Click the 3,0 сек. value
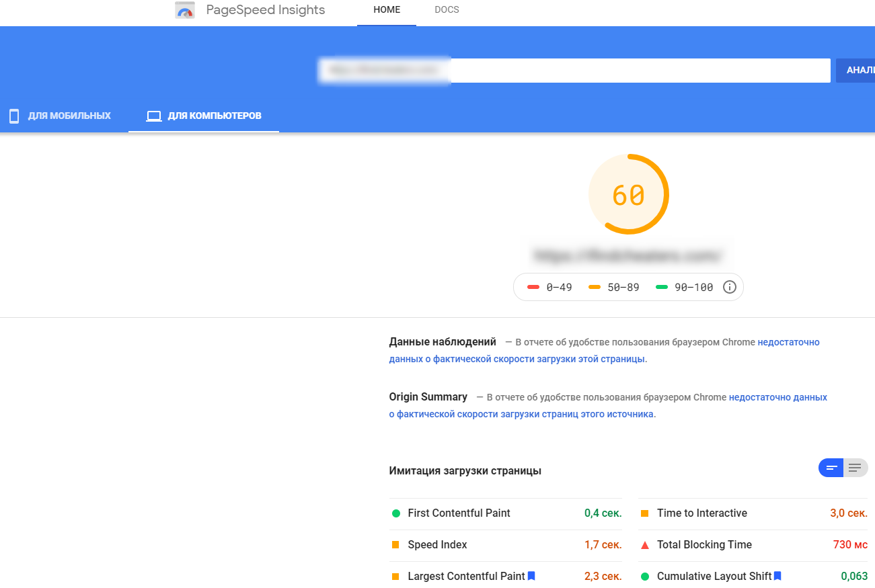The width and height of the screenshot is (875, 588). click(x=849, y=513)
